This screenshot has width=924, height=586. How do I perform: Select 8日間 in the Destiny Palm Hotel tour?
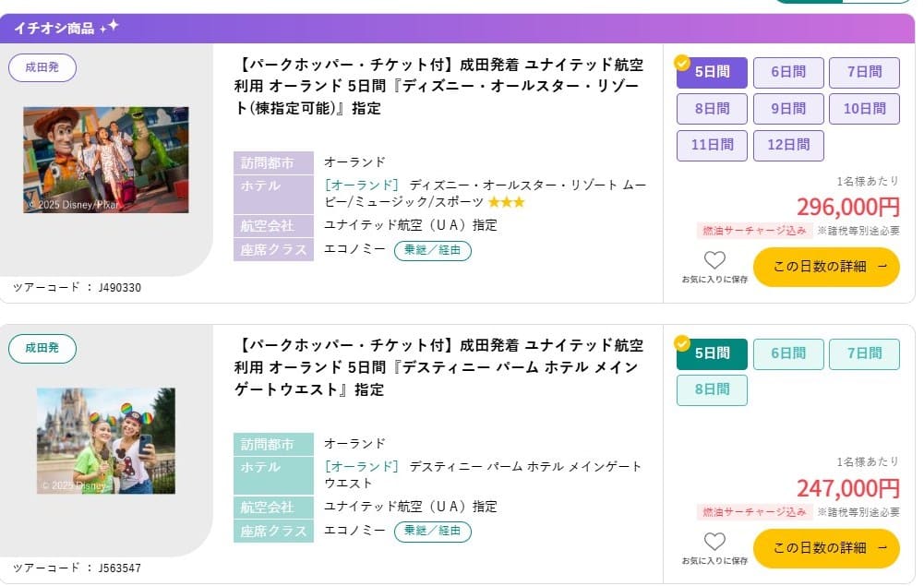[712, 389]
